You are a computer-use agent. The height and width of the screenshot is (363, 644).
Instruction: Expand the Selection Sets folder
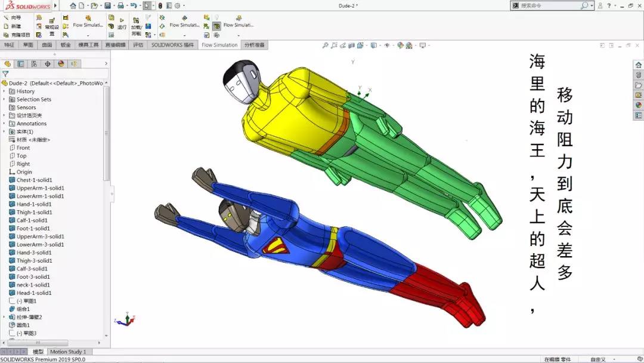tap(4, 100)
